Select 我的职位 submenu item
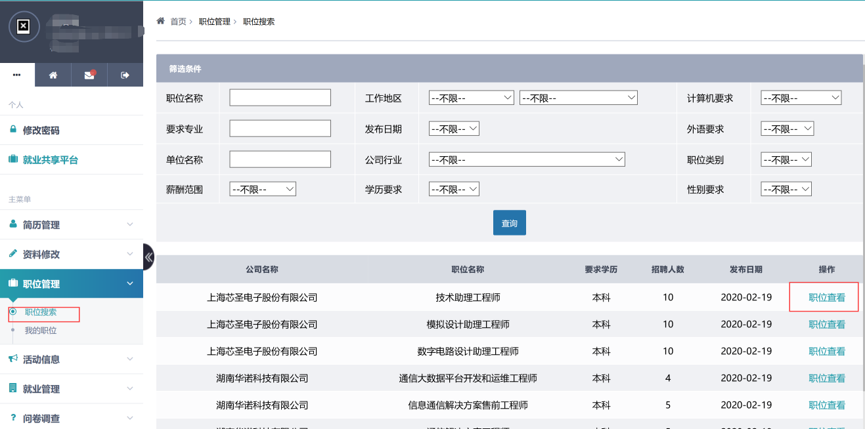This screenshot has width=865, height=429. [x=41, y=331]
